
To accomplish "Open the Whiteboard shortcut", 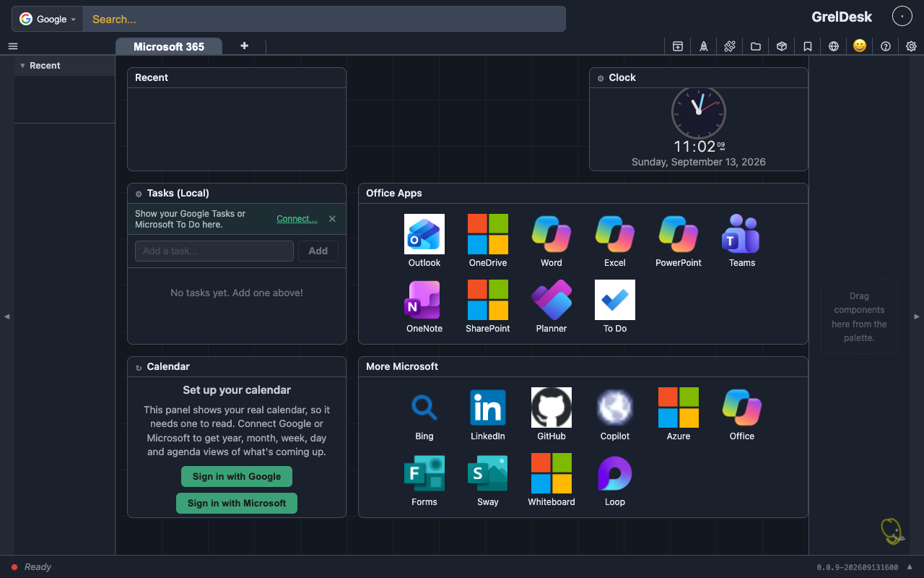I will coord(552,473).
